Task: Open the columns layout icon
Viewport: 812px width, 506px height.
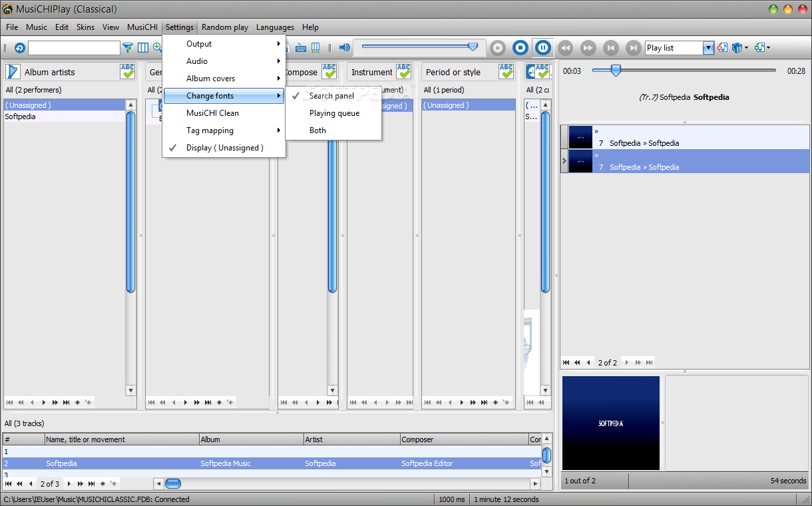Action: coord(143,48)
